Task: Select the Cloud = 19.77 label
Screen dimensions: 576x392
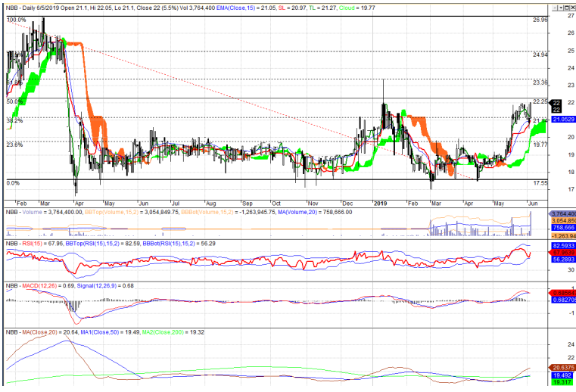Action: (x=357, y=8)
